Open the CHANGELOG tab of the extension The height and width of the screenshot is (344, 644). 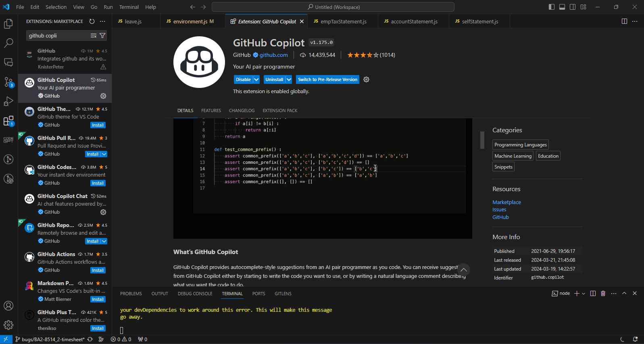pos(242,110)
